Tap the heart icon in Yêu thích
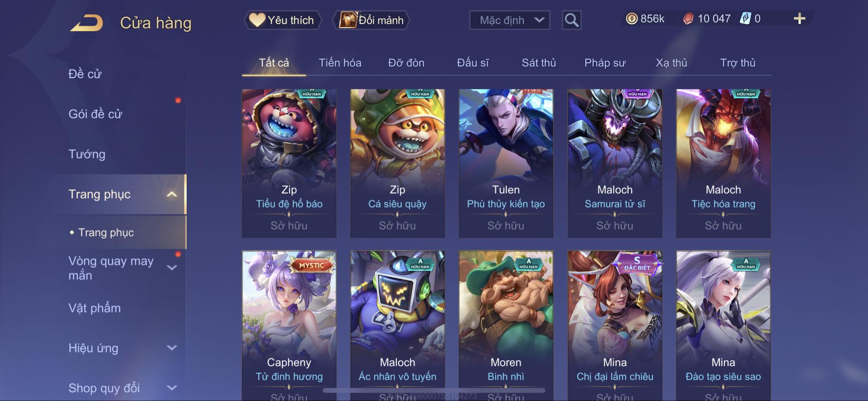 (x=257, y=20)
